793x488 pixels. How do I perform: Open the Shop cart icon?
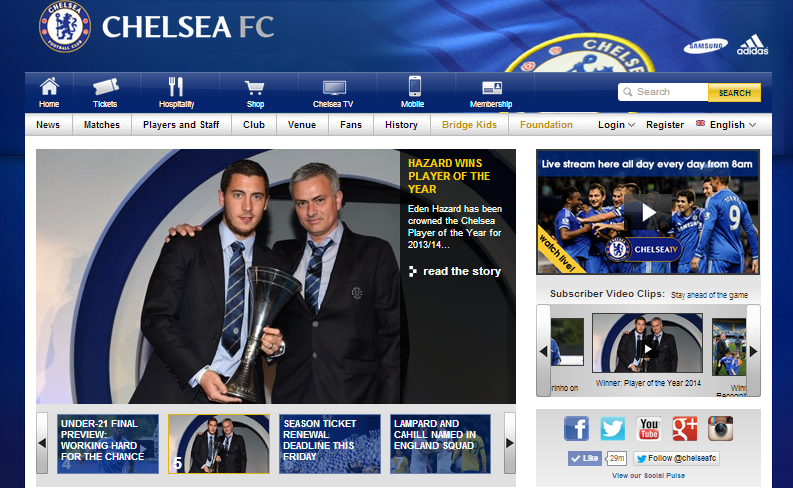pos(254,88)
